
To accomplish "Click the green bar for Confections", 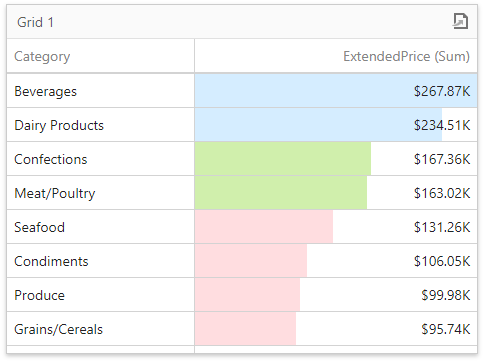I will click(x=283, y=159).
